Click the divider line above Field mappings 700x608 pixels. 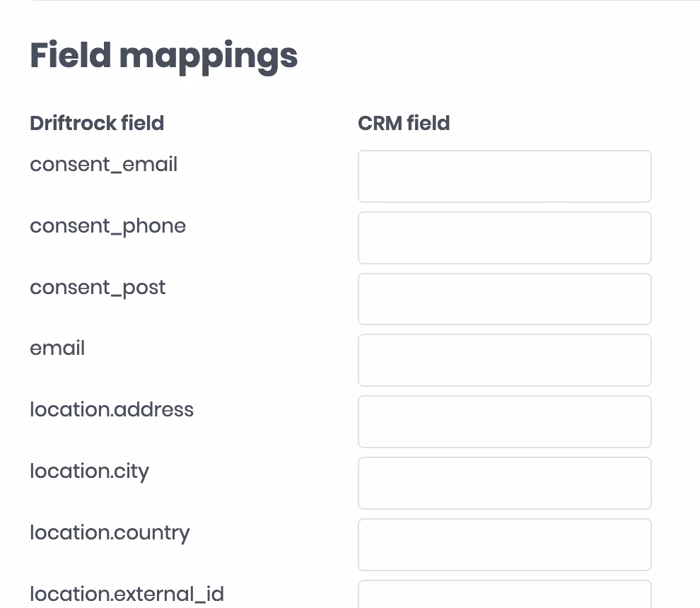point(366,1)
